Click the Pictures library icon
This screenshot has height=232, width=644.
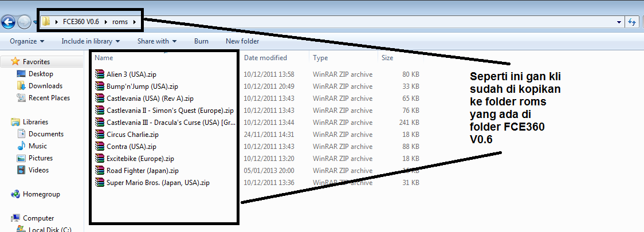[21, 158]
